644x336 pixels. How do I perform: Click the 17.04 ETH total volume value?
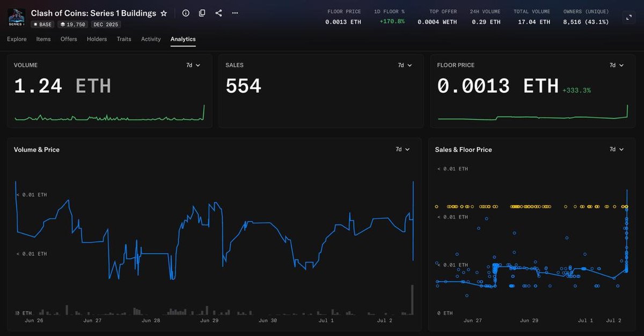533,22
